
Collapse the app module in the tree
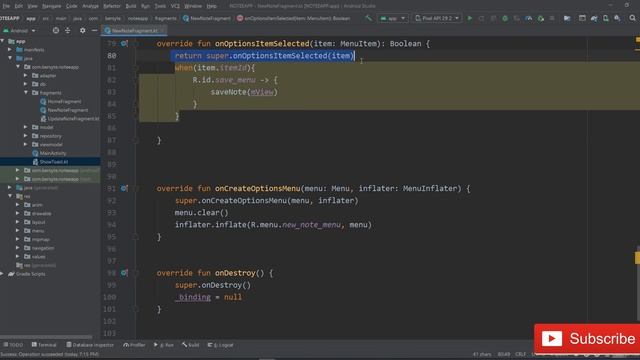tap(3, 41)
